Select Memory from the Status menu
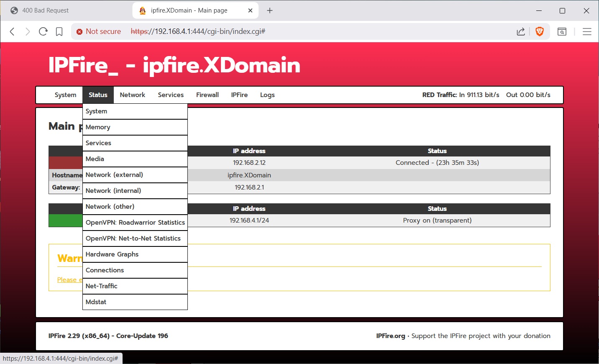Image resolution: width=599 pixels, height=364 pixels. click(x=98, y=127)
